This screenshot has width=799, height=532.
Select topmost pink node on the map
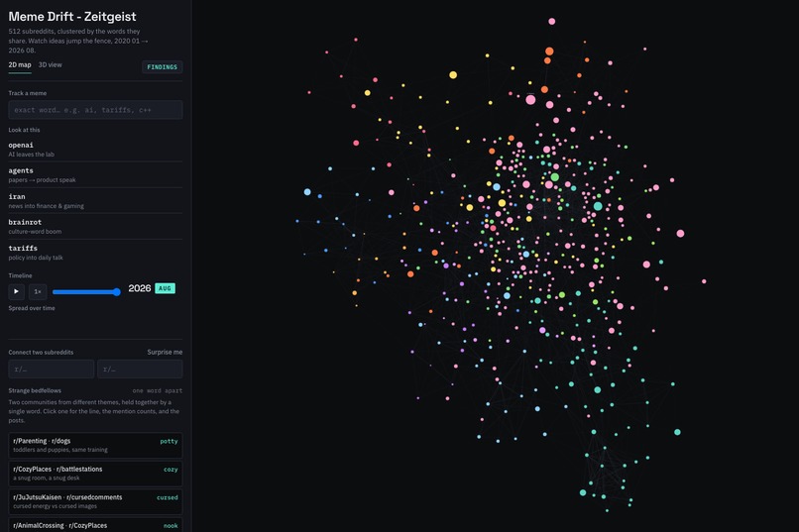(x=551, y=22)
